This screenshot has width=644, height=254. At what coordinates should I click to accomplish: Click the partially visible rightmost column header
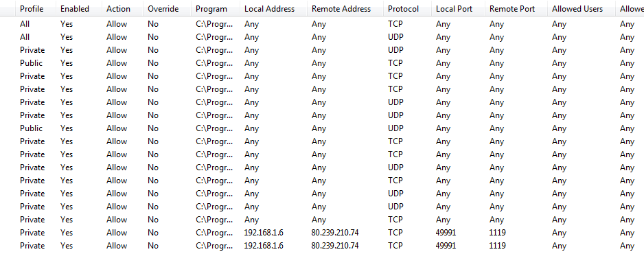630,9
